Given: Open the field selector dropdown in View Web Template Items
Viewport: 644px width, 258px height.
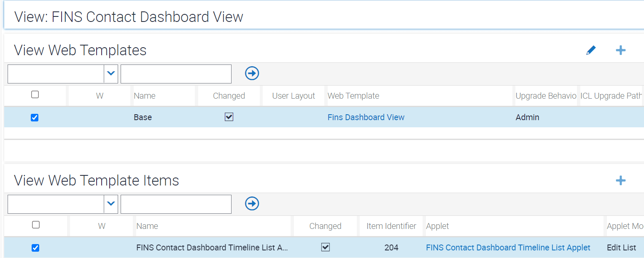Looking at the screenshot, I should [110, 204].
